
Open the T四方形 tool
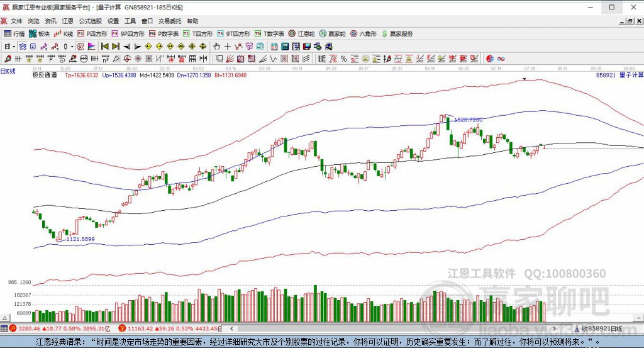pos(198,34)
